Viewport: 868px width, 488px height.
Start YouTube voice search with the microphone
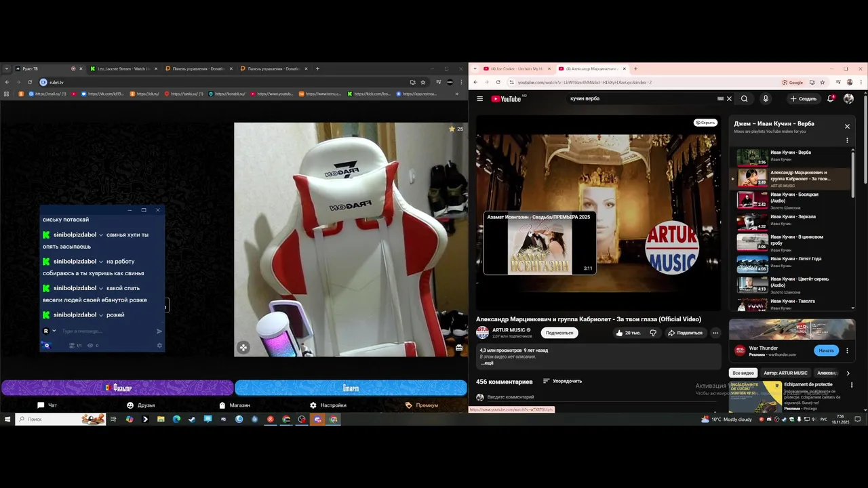(766, 99)
